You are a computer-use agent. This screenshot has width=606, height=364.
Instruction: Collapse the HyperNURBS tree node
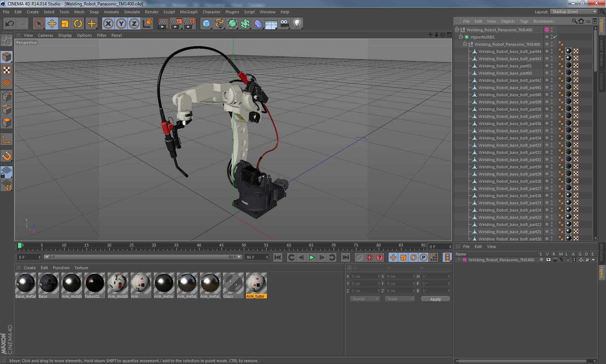pos(461,37)
